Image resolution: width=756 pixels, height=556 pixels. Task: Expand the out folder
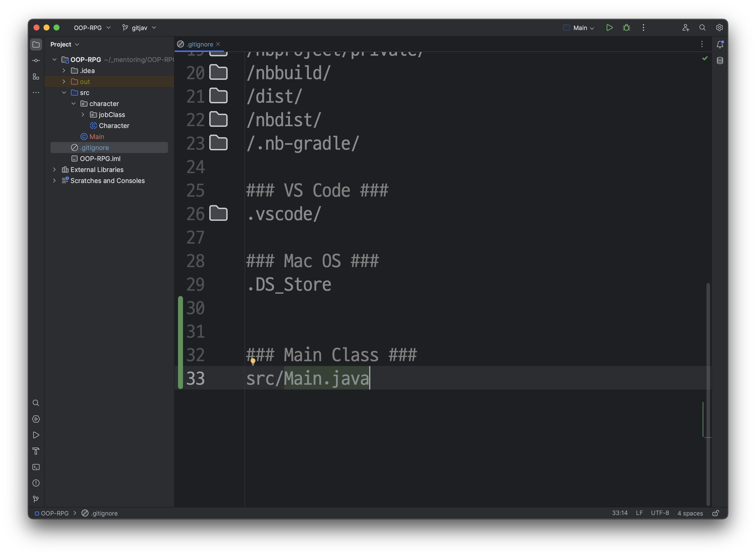pyautogui.click(x=64, y=81)
